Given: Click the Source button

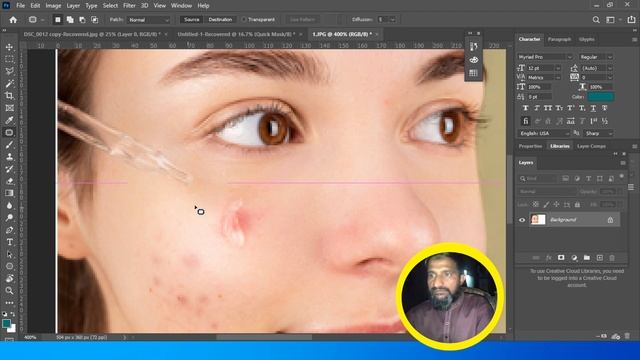Looking at the screenshot, I should click(191, 20).
